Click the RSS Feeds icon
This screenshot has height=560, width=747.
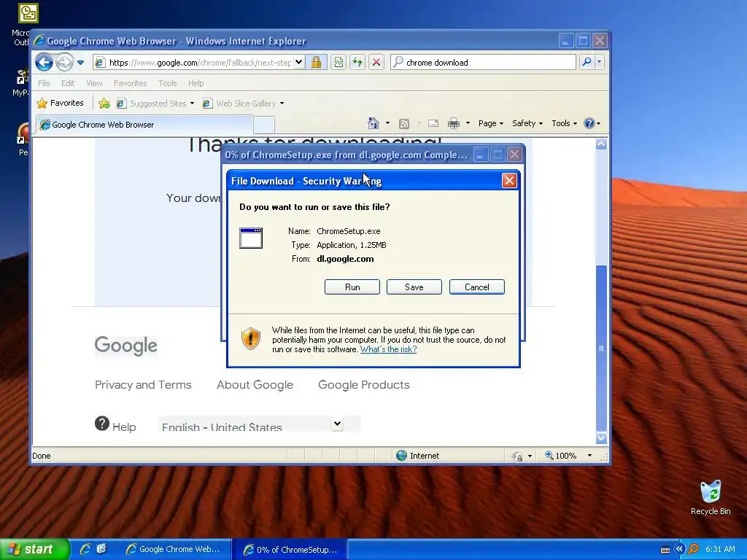[x=404, y=124]
